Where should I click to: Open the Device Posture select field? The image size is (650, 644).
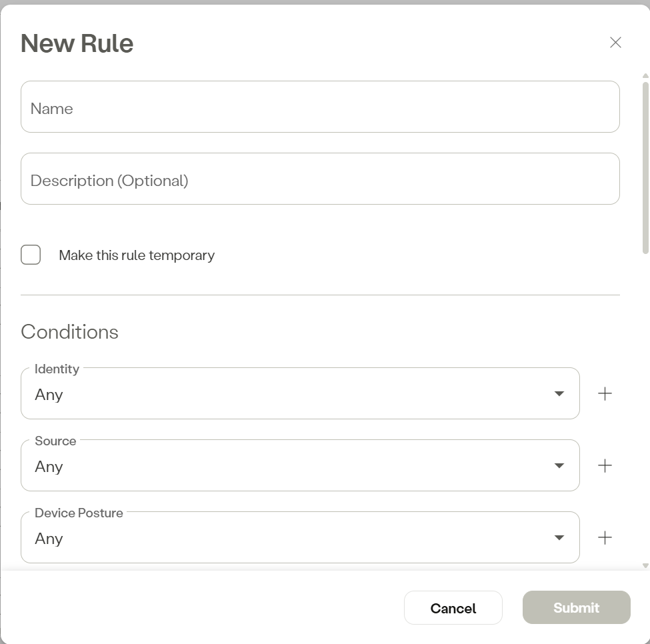point(287,538)
